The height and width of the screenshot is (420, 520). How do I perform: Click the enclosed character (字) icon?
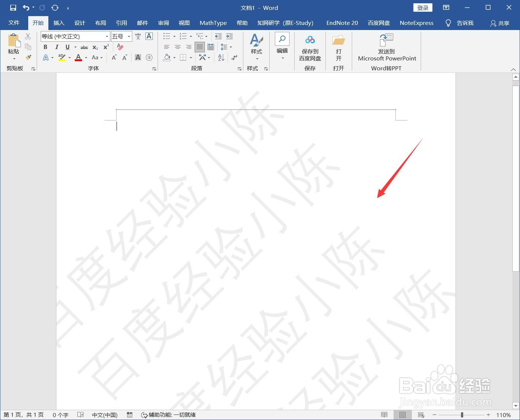(x=149, y=57)
